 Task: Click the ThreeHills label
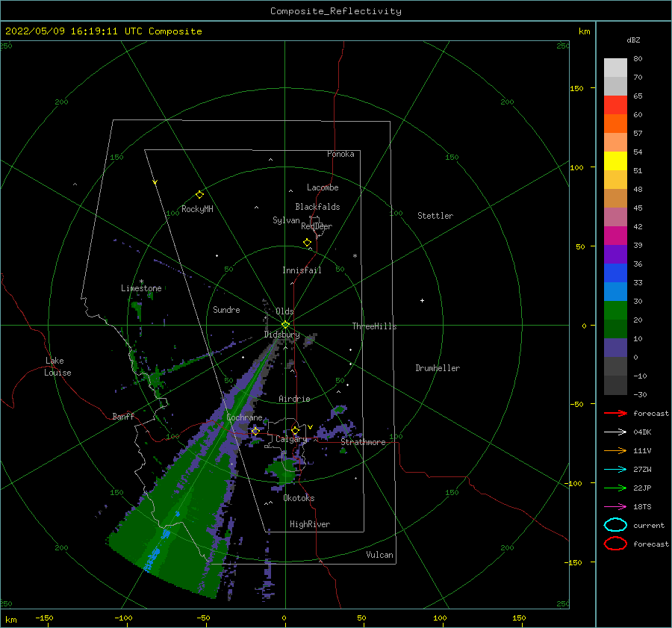[375, 326]
